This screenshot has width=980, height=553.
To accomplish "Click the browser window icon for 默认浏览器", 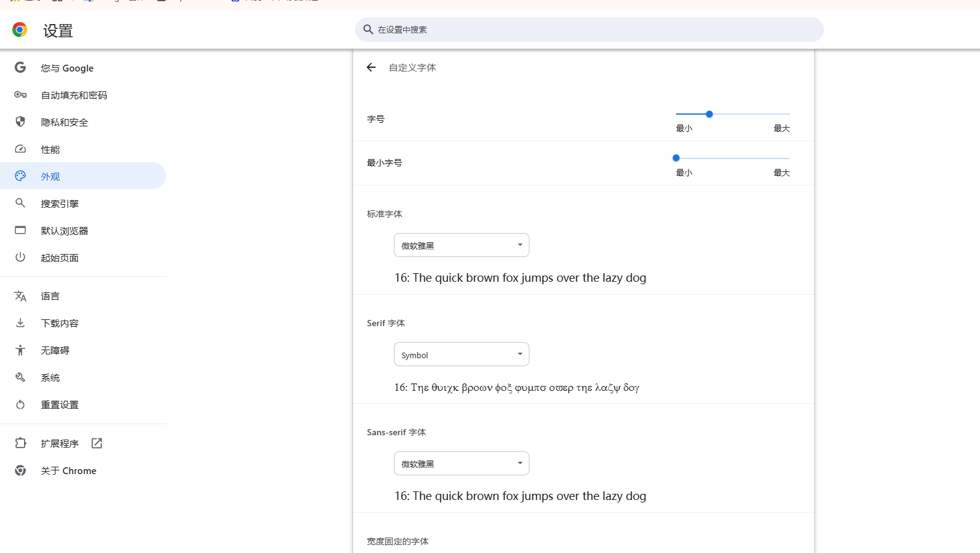I will click(x=20, y=230).
